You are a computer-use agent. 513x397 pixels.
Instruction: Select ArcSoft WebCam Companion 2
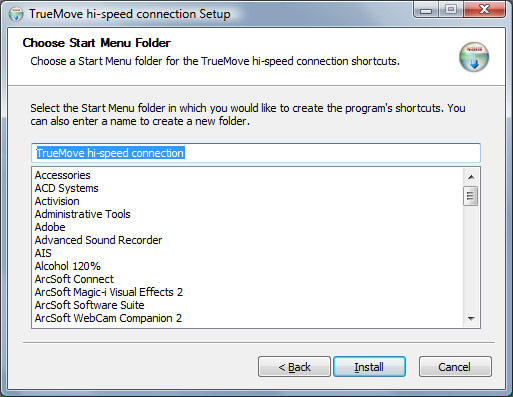108,318
